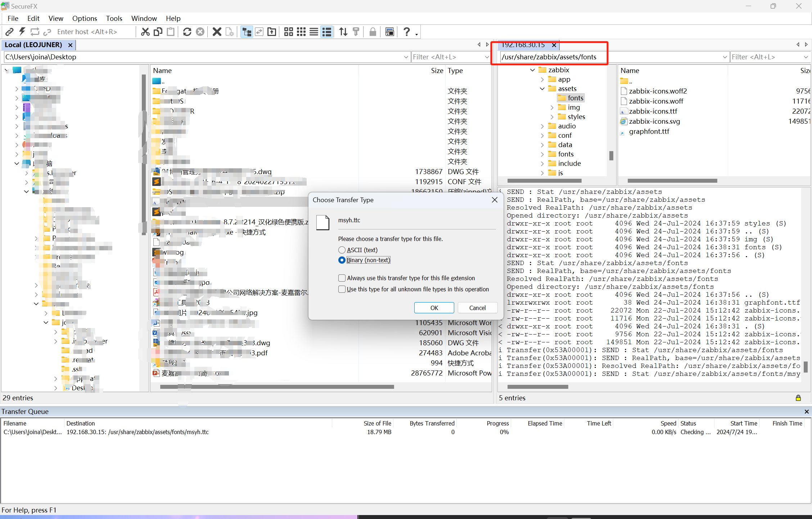Open the Window menu

click(144, 18)
